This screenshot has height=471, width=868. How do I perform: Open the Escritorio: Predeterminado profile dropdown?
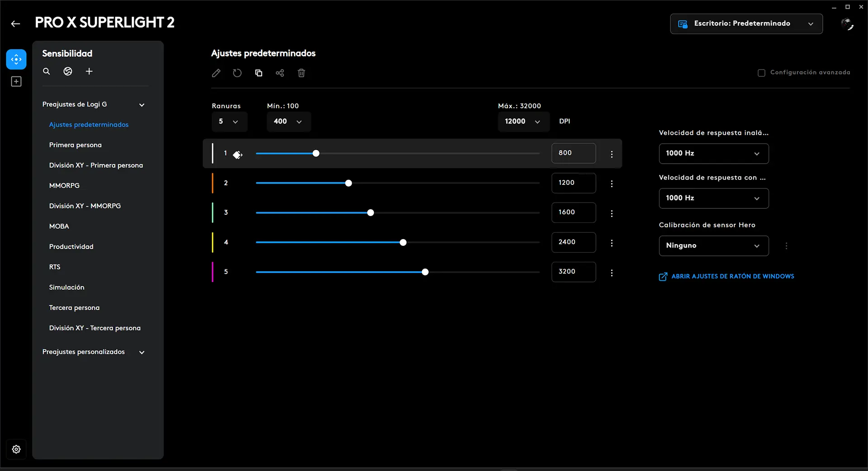point(746,24)
